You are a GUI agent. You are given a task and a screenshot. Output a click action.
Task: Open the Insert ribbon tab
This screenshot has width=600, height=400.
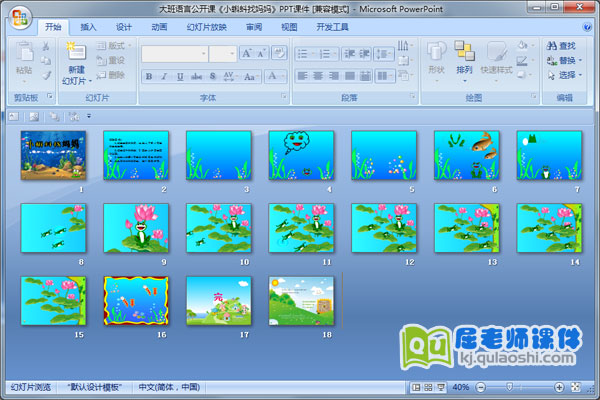[89, 27]
